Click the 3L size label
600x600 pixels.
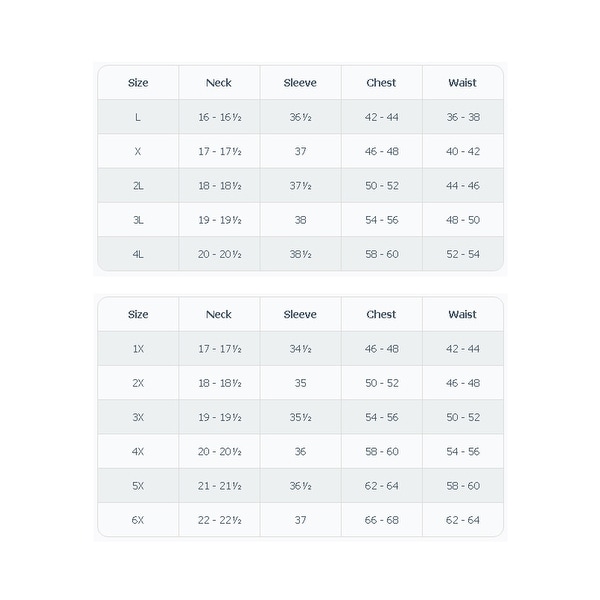[138, 220]
